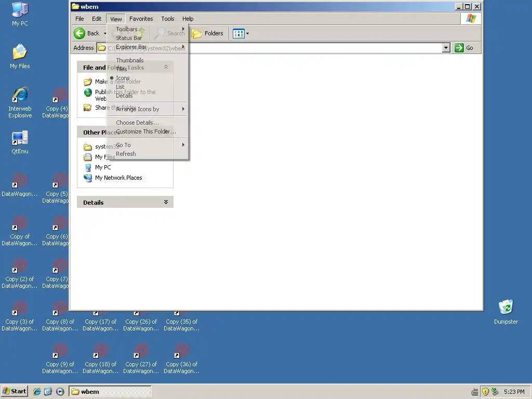Expand the Go To submenu

148,145
